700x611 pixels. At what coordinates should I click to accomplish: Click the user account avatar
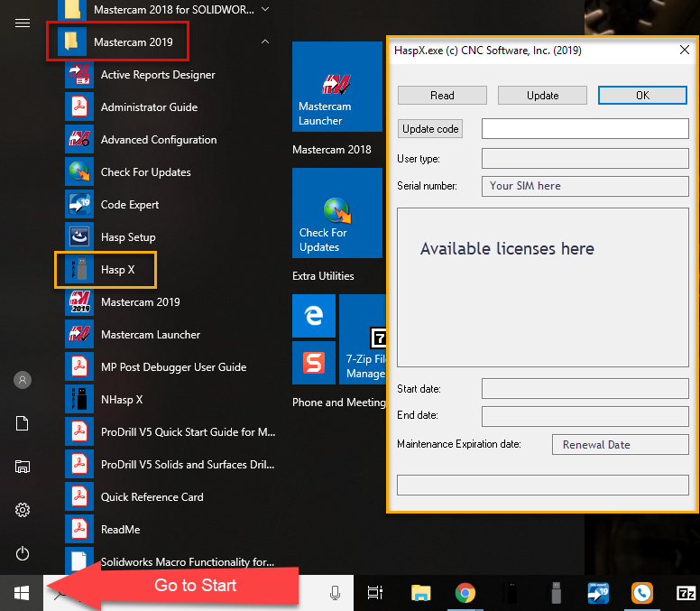[23, 380]
